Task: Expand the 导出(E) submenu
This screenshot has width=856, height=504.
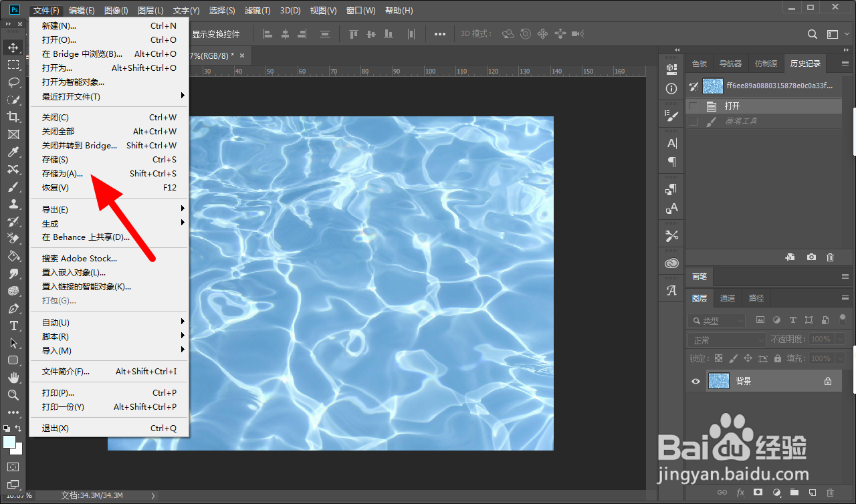Action: click(110, 209)
